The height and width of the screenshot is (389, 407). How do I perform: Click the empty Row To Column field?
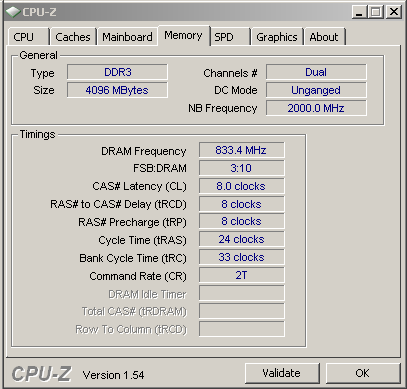click(x=241, y=329)
